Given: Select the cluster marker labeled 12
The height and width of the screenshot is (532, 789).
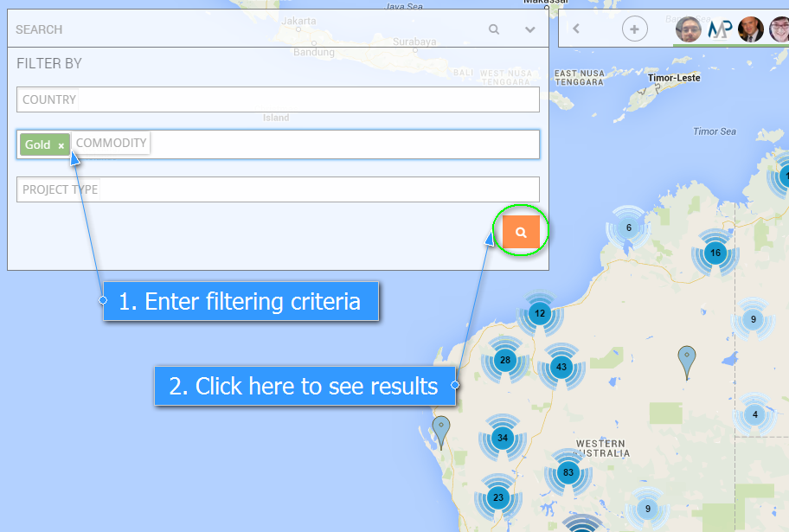Looking at the screenshot, I should pos(541,313).
